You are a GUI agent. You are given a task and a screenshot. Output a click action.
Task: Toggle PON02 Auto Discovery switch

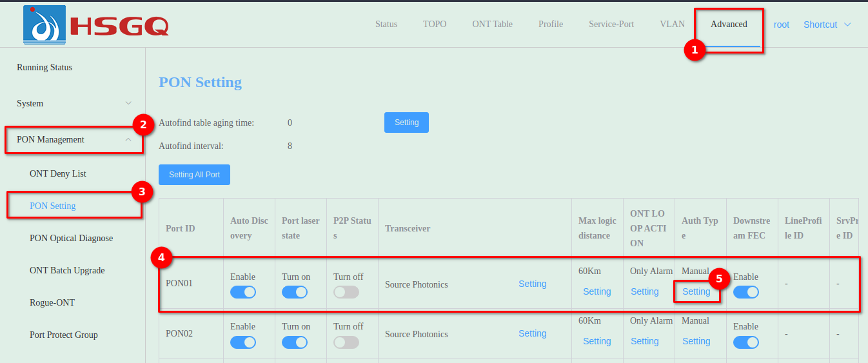click(x=242, y=342)
